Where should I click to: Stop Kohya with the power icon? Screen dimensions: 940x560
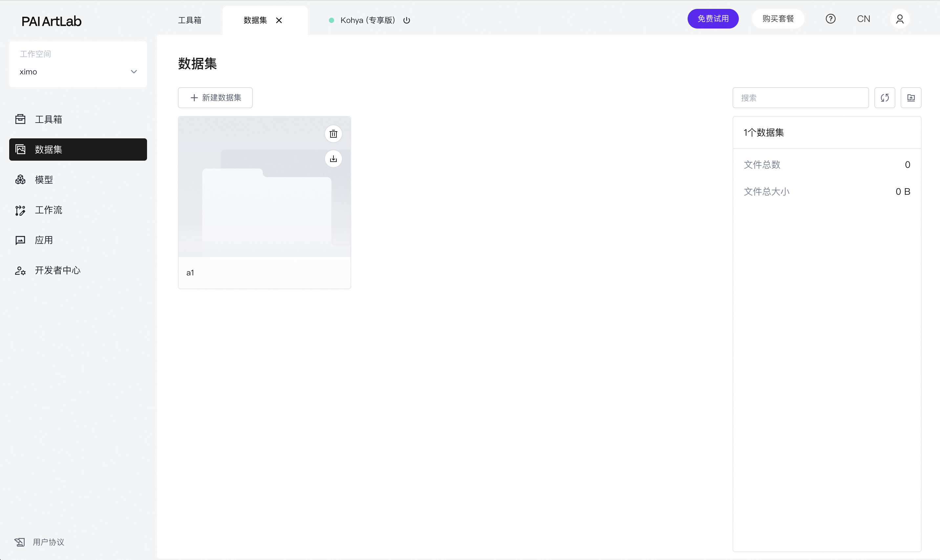coord(406,20)
